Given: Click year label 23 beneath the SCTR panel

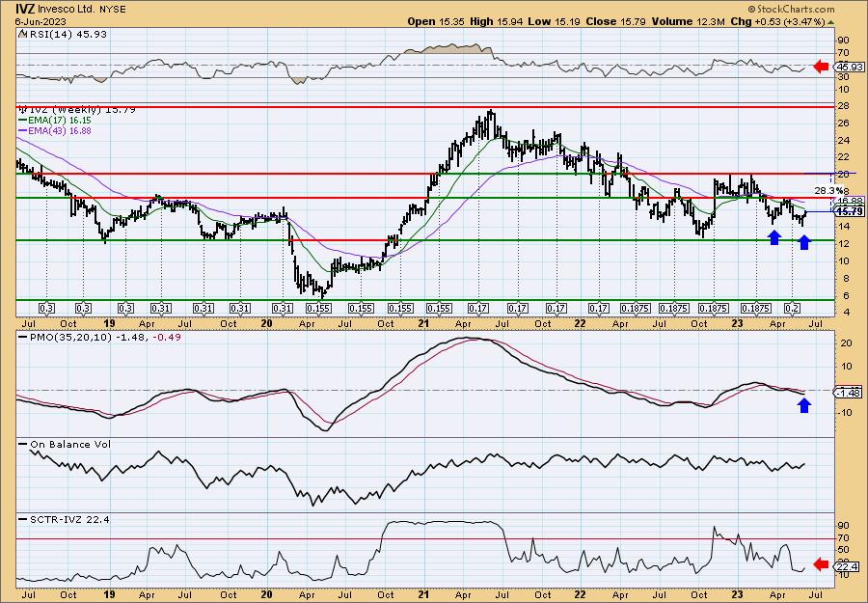Looking at the screenshot, I should pyautogui.click(x=738, y=594).
